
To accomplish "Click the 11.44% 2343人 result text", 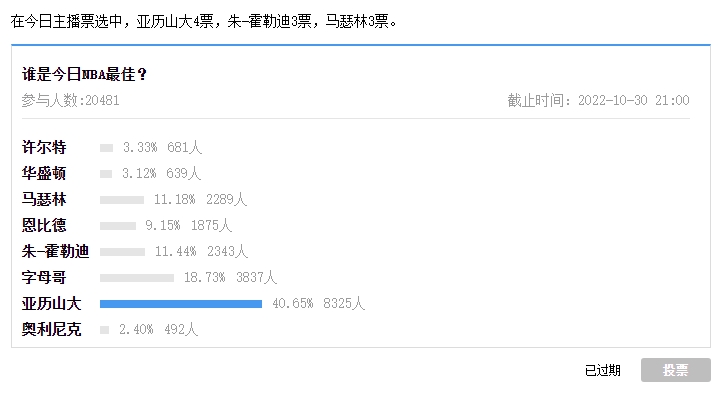I will click(201, 251).
